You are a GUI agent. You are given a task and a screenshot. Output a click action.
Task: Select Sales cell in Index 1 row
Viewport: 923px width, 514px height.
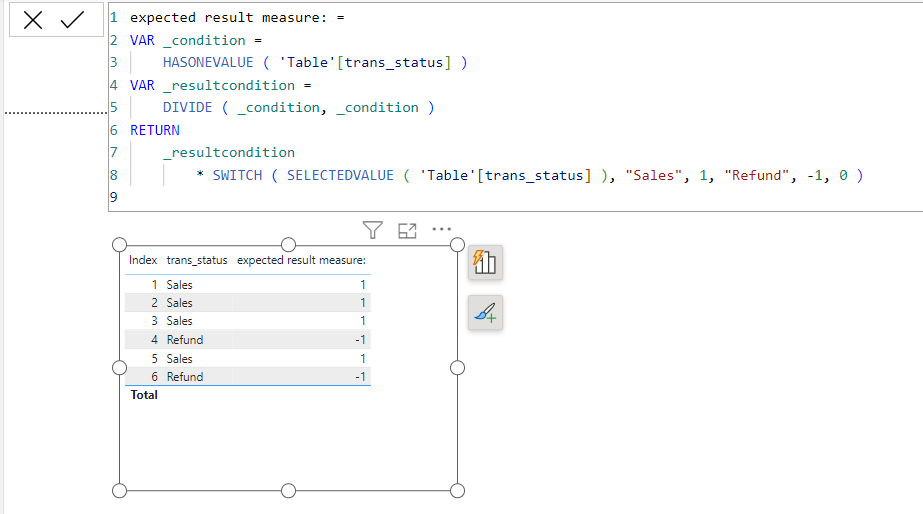coord(179,285)
